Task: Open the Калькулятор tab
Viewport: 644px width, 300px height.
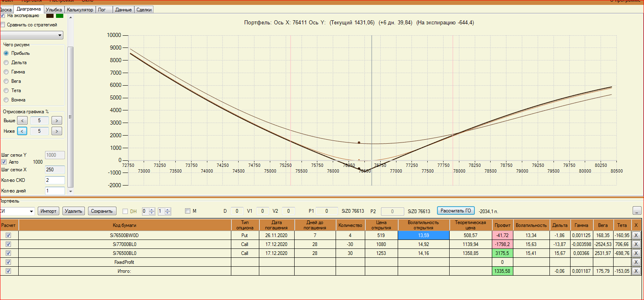Action: coord(80,10)
